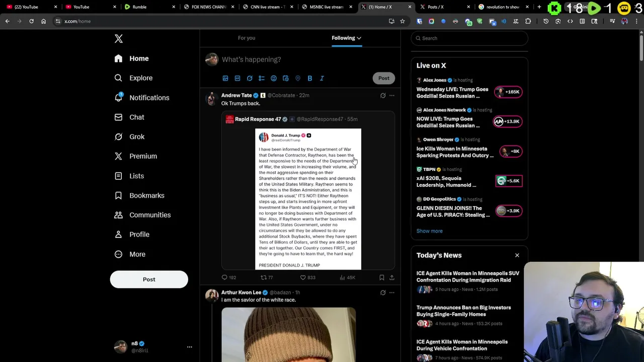The image size is (644, 362).
Task: Toggle bold text formatting in composer
Action: (310, 78)
